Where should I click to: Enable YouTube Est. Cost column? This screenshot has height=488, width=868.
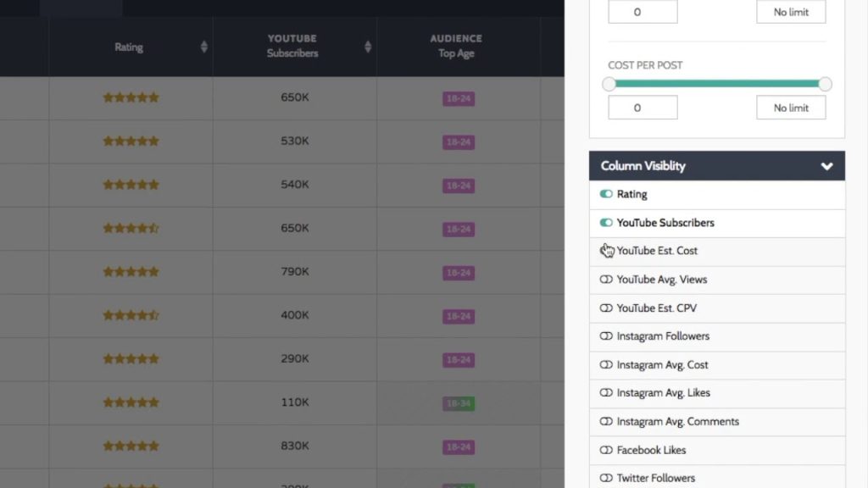coord(606,251)
